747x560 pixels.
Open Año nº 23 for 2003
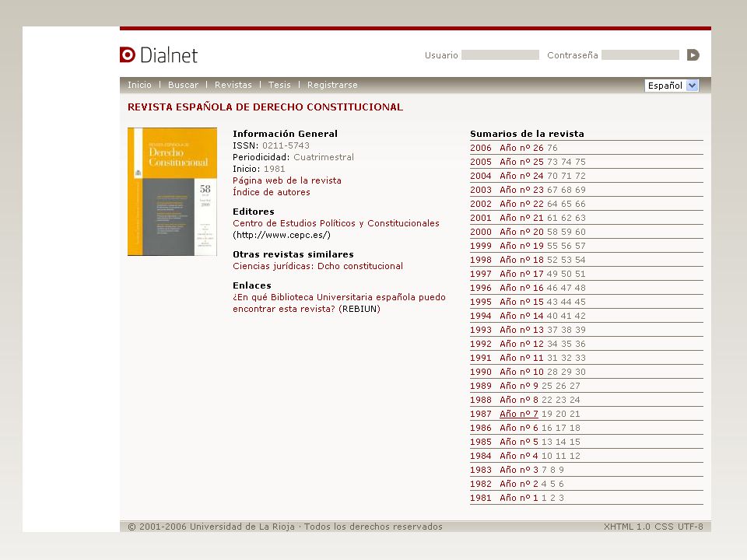click(521, 190)
